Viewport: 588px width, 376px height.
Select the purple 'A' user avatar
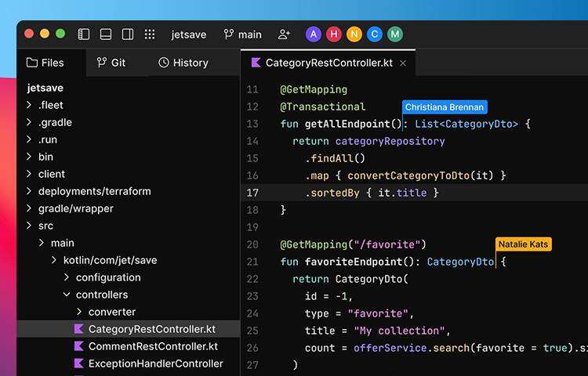pyautogui.click(x=314, y=34)
